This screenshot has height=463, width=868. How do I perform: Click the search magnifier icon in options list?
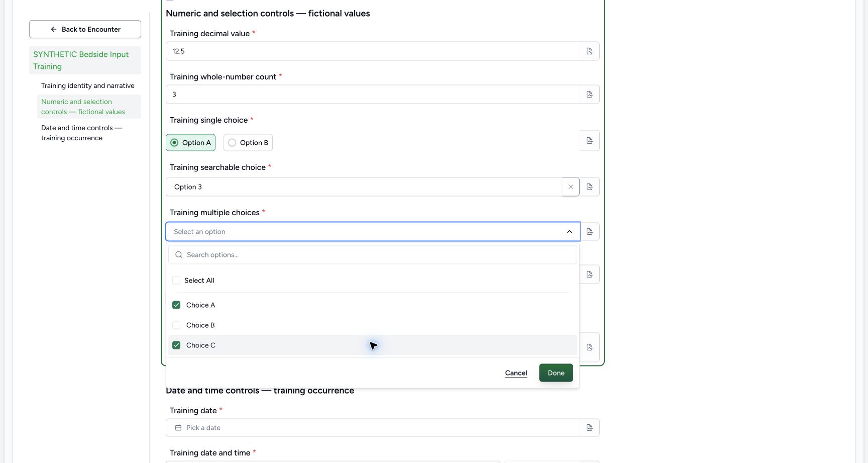tap(178, 255)
